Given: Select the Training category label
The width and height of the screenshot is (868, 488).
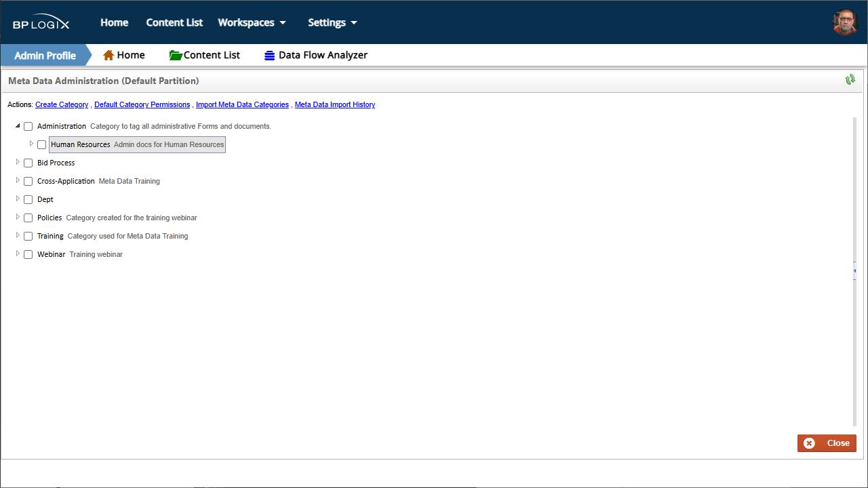Looking at the screenshot, I should point(50,236).
